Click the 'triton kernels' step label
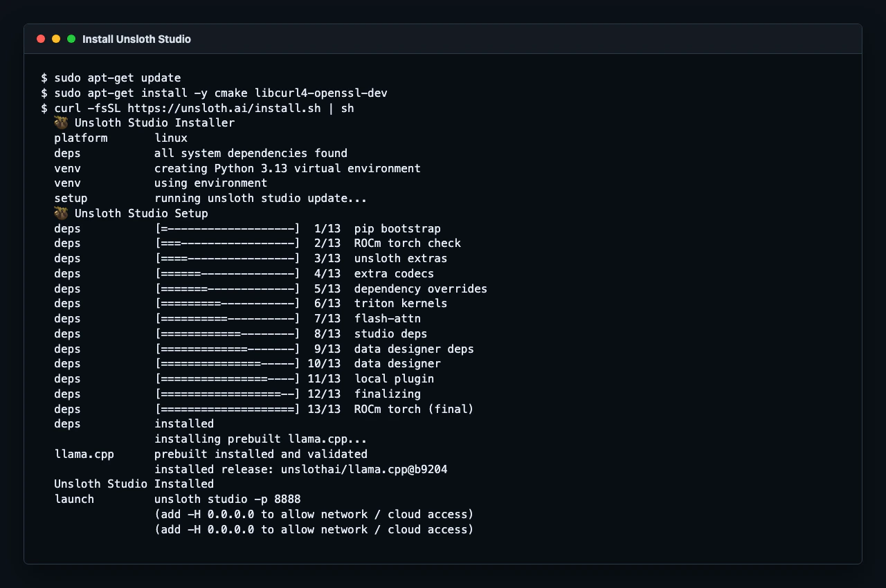Screen dimensions: 886x588 401,304
